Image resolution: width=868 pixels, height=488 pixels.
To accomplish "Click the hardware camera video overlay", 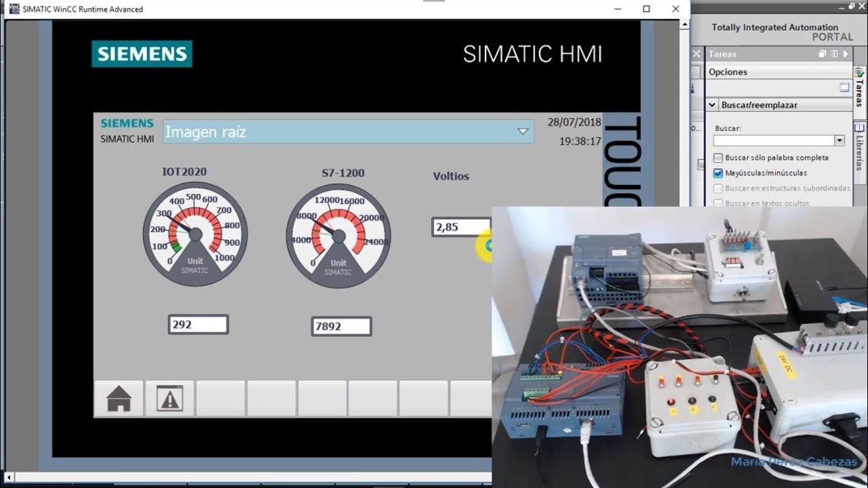I will tap(679, 346).
